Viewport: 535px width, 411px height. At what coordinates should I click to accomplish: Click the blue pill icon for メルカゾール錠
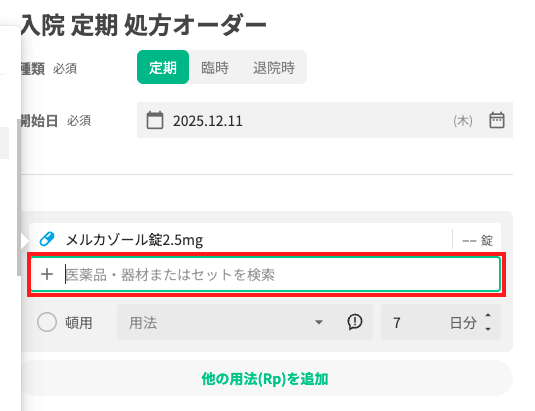pyautogui.click(x=47, y=239)
